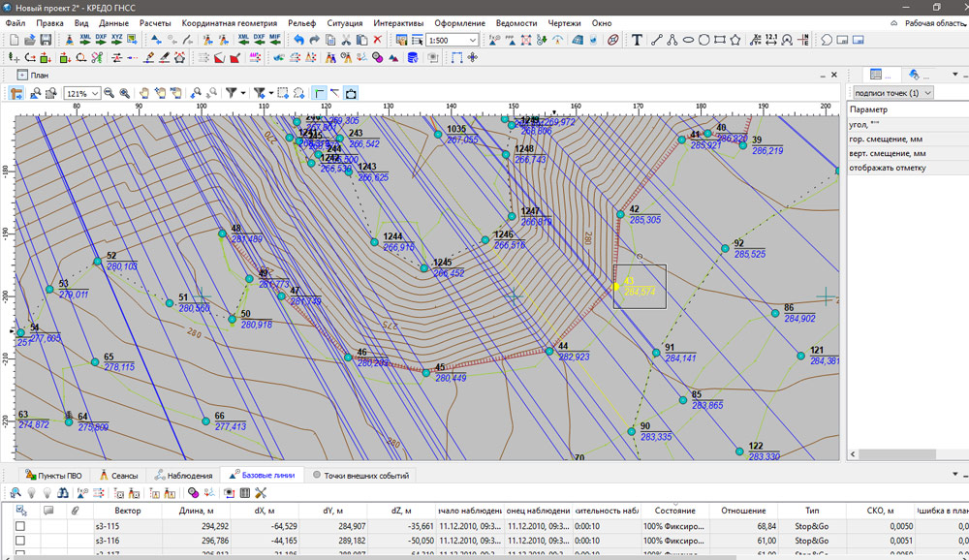The width and height of the screenshot is (969, 560).
Task: Click the Вектор column header
Action: tap(127, 511)
